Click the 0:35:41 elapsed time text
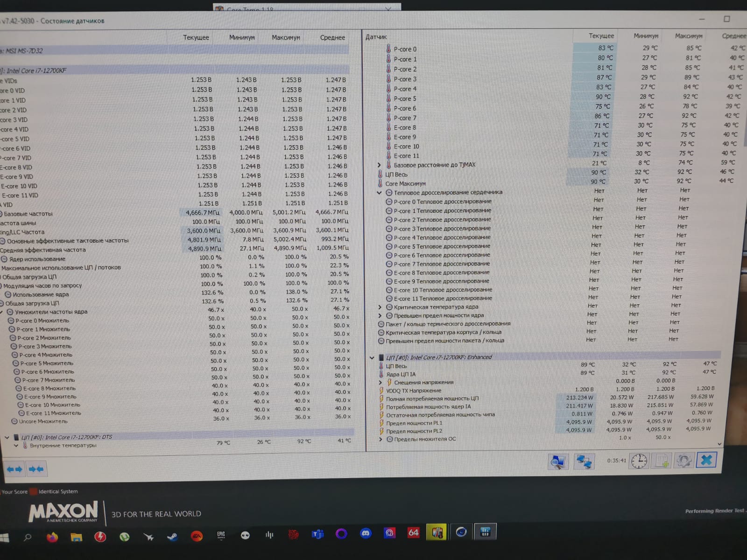 tap(616, 460)
